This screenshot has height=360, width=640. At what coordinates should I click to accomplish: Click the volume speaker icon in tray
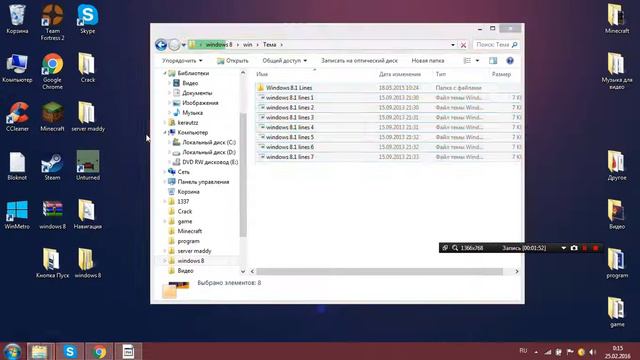(x=593, y=351)
